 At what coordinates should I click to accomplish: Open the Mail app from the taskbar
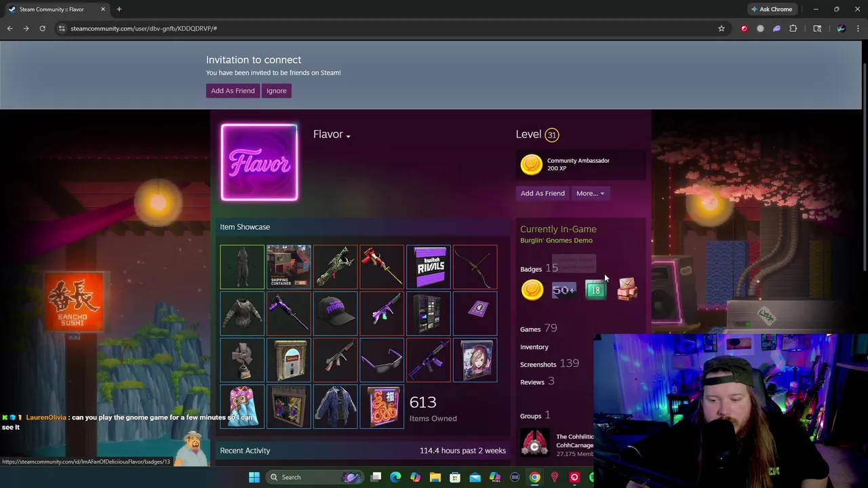(475, 477)
